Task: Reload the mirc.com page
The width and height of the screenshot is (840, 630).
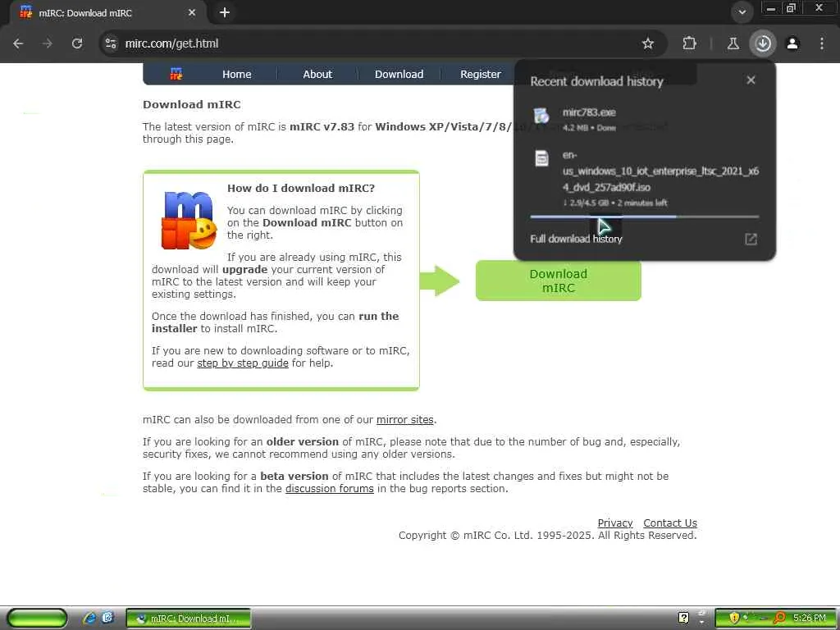Action: coord(77,43)
